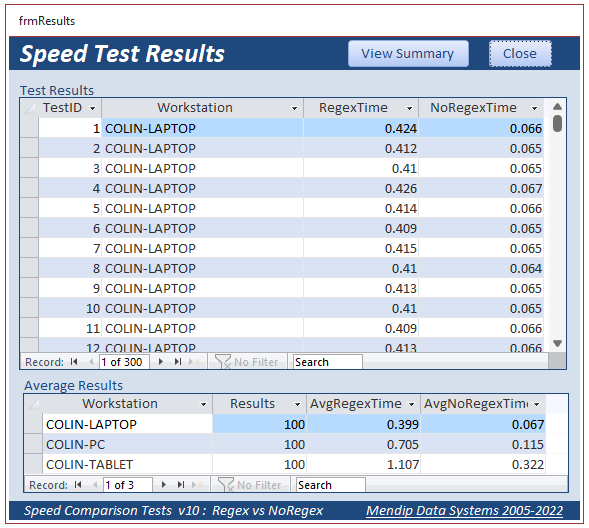This screenshot has width=589, height=528.
Task: Click RegexTime value 0.413 in row 9
Action: point(361,288)
